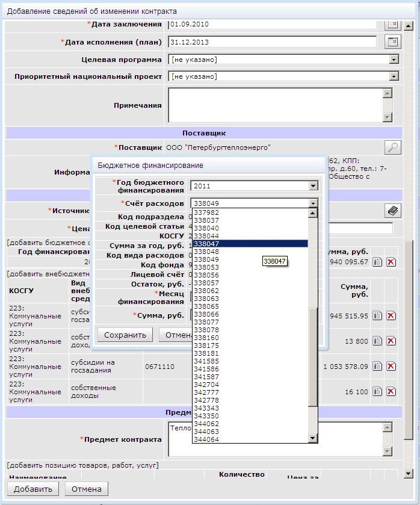420x505 pixels.
Task: Edit the 16 100 row
Action: pos(377,392)
